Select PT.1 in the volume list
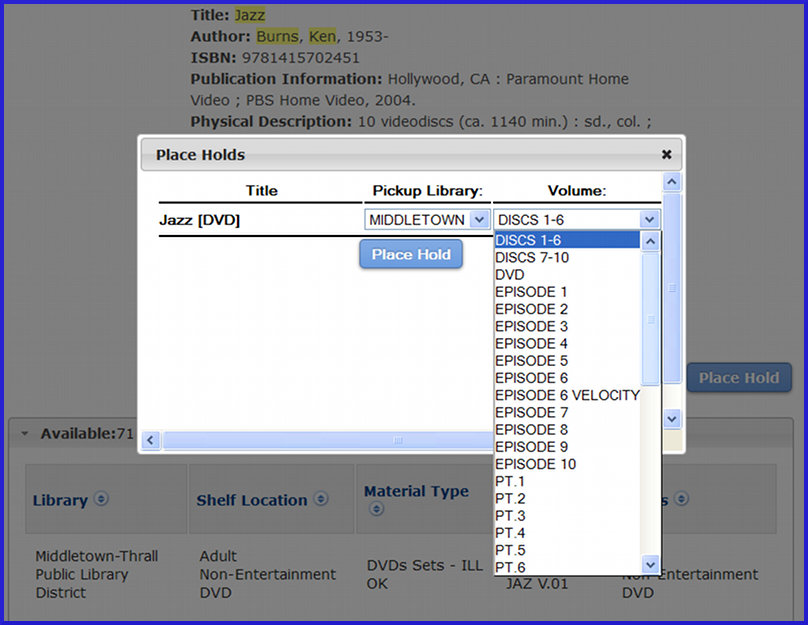Screen dimensions: 808x625 567,481
